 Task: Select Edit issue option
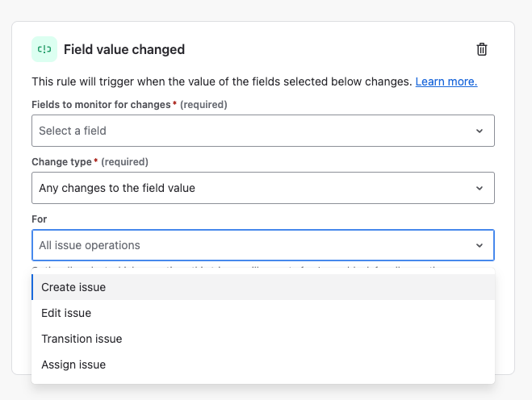(x=263, y=313)
